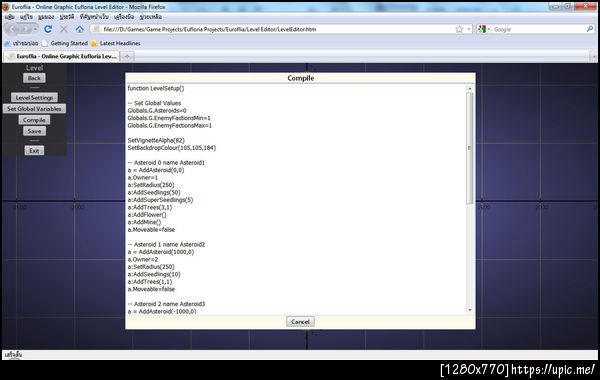This screenshot has height=380, width=600.
Task: Click Getting Started bookmark link
Action: [x=69, y=43]
